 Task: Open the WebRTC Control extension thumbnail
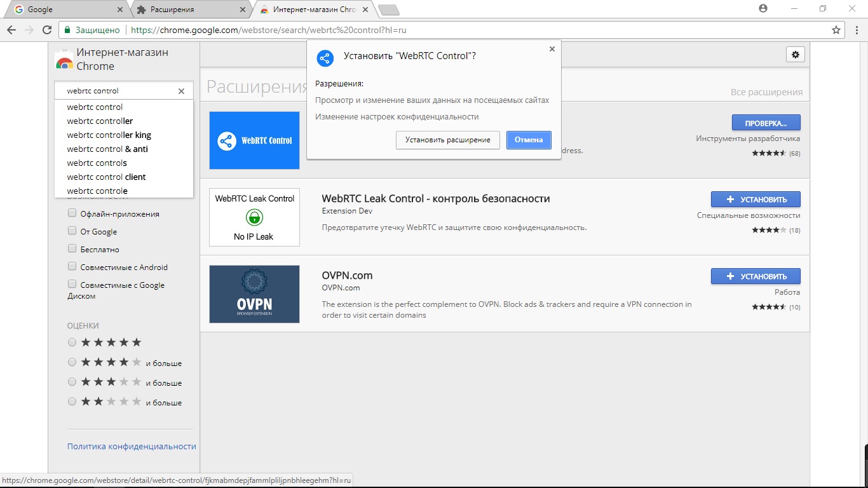[x=254, y=140]
